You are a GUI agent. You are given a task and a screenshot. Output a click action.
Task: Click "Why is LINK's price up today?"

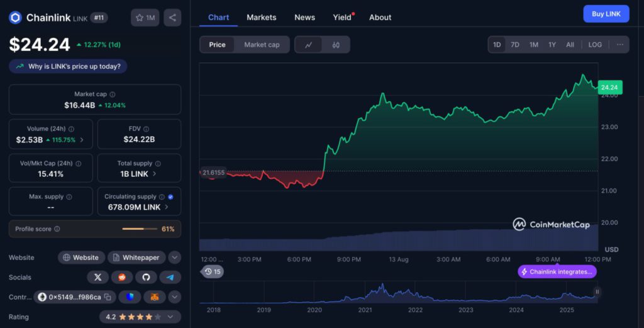(68, 66)
